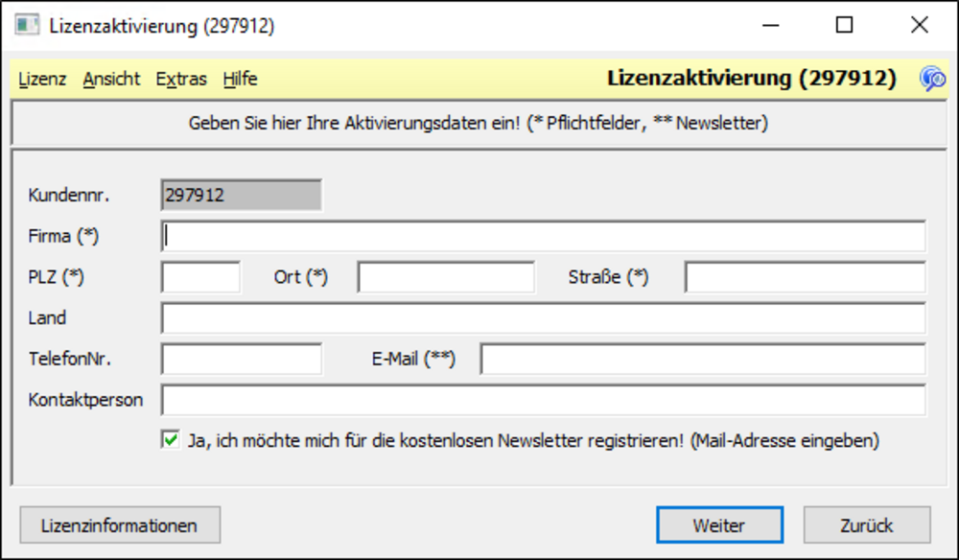The width and height of the screenshot is (959, 560).
Task: Click the greyed Kundennr. field
Action: tap(242, 195)
